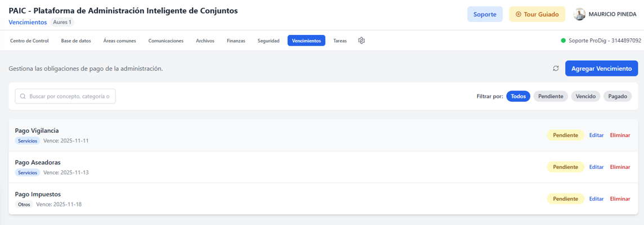Edit the Pago Impuestos entry
644x225 pixels.
pyautogui.click(x=596, y=199)
